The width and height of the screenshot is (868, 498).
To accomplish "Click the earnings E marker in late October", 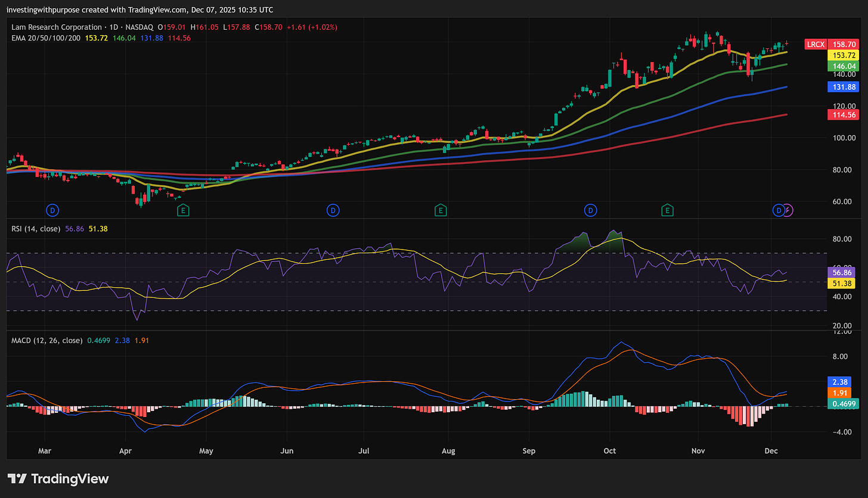I will 667,210.
